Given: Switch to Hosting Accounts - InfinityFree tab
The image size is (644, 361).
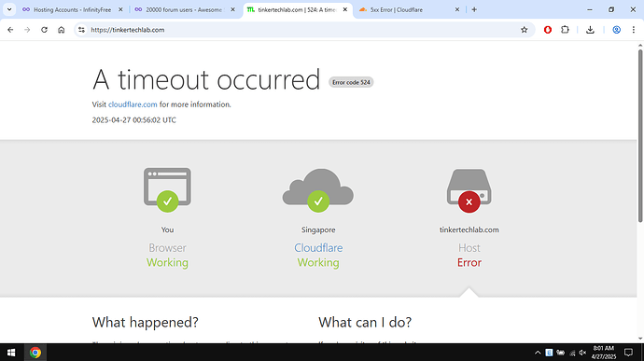Looking at the screenshot, I should click(x=73, y=9).
